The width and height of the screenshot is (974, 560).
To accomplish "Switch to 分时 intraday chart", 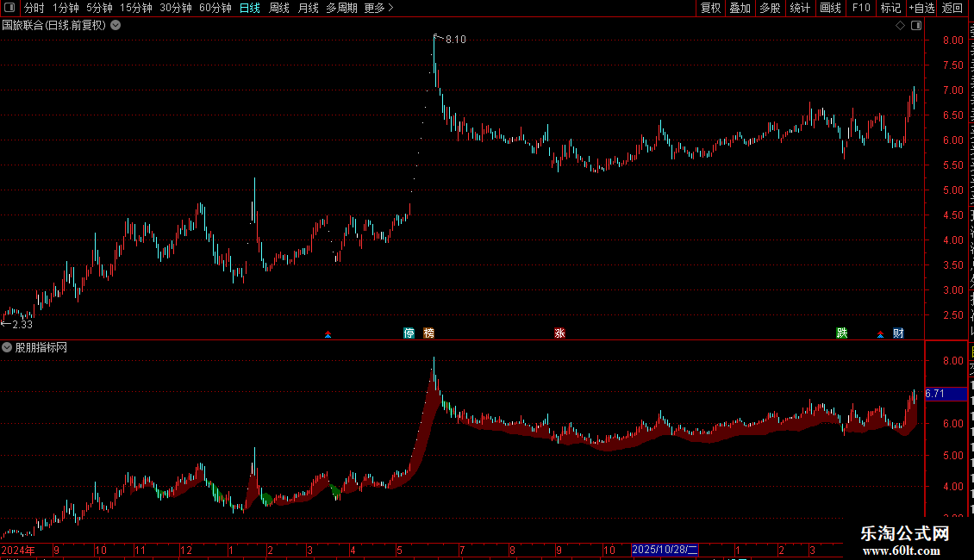I will [34, 8].
